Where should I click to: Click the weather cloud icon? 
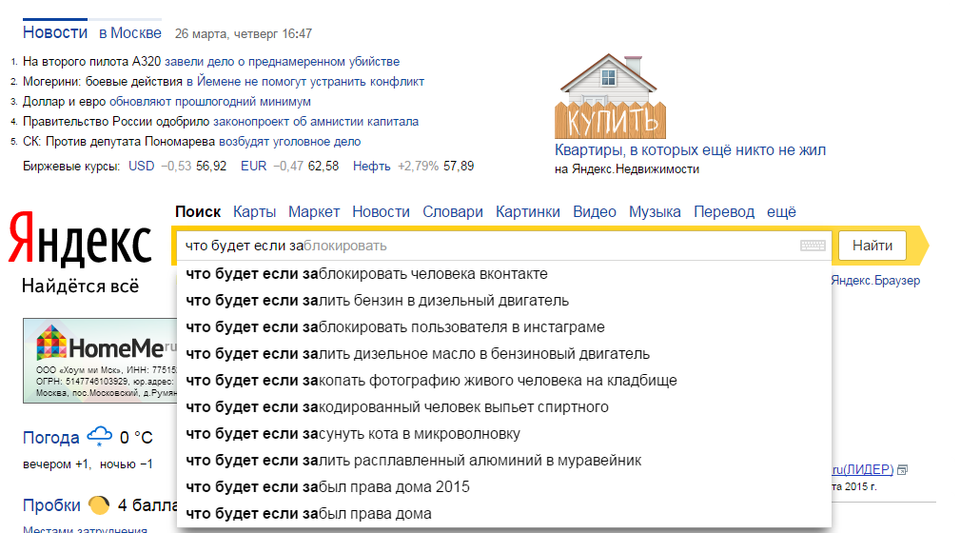point(99,437)
